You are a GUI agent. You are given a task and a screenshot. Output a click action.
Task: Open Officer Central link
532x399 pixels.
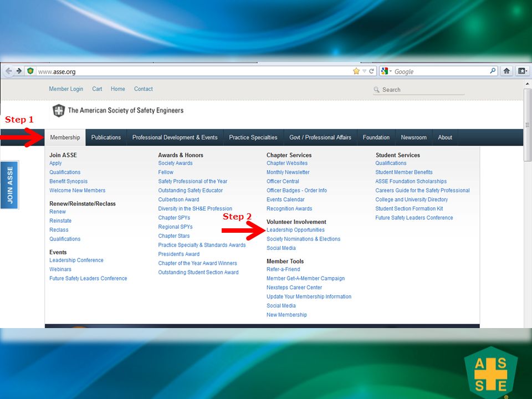point(283,182)
